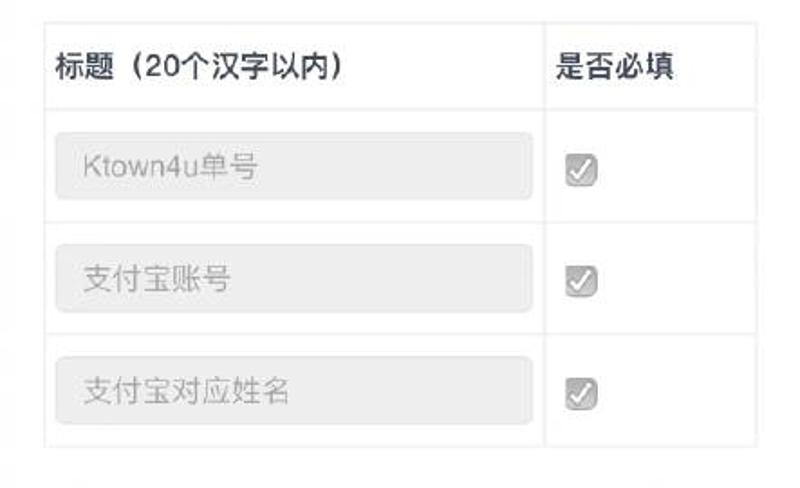
Task: Click the 标题（20个汉字以内）column header
Action: point(199,67)
